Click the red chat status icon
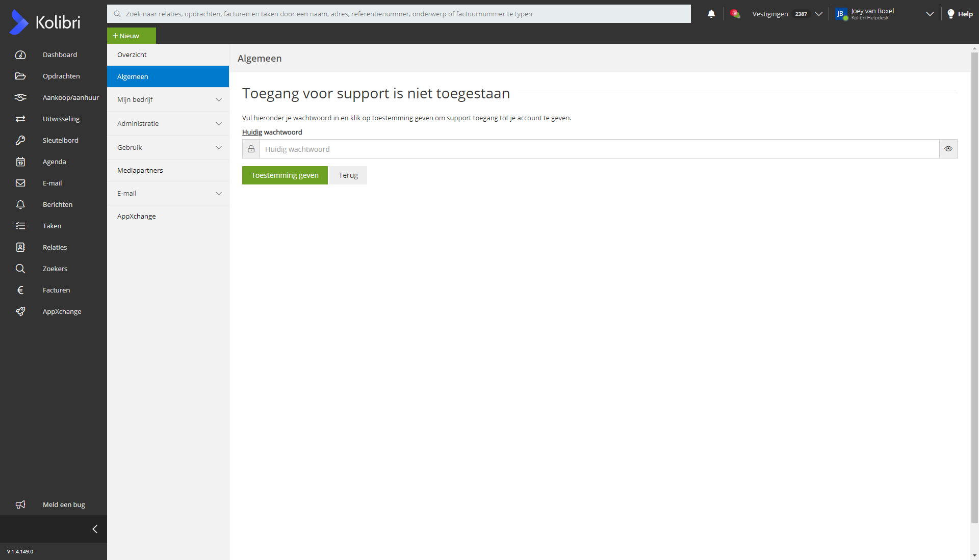 (x=735, y=14)
